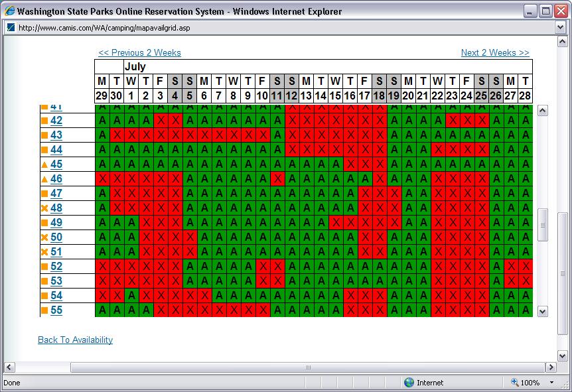Click the orange X icon beside site 50
This screenshot has height=392, width=572.
pos(44,237)
